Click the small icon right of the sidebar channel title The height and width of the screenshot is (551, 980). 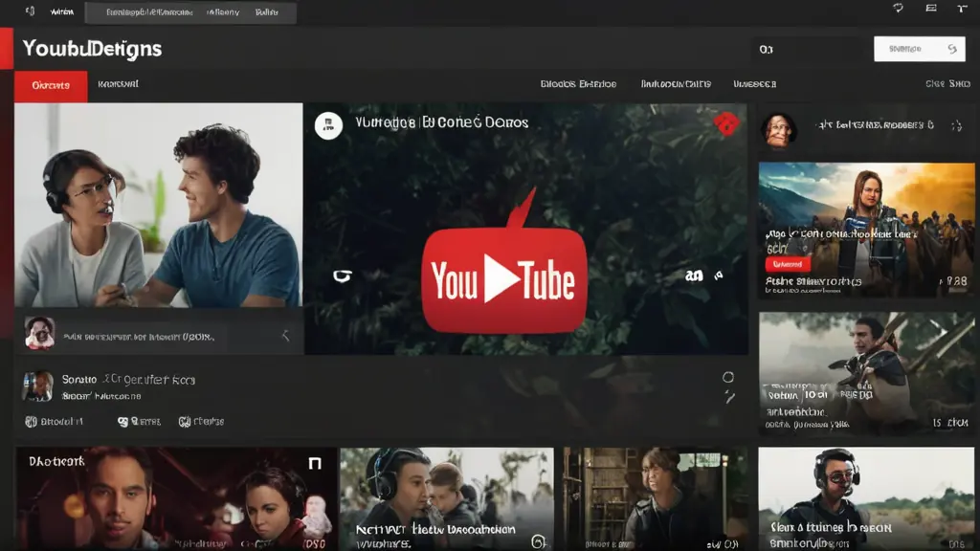955,125
